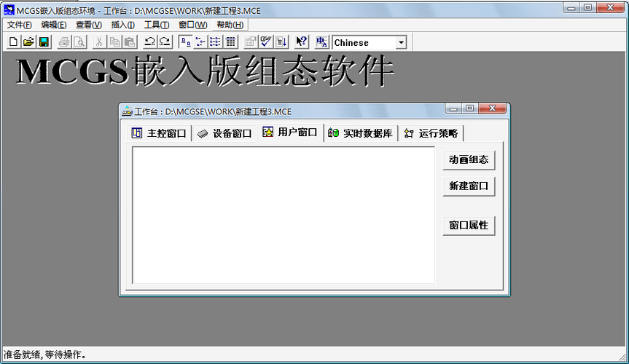Switch to the 设备窗口 tab
The image size is (629, 364).
(224, 133)
